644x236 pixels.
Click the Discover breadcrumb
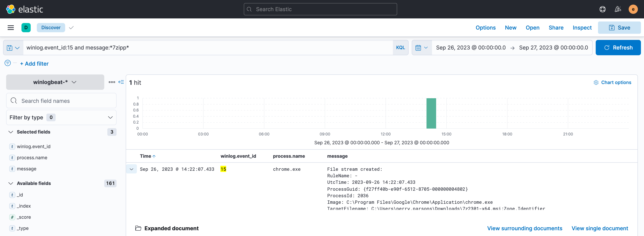[x=51, y=27]
